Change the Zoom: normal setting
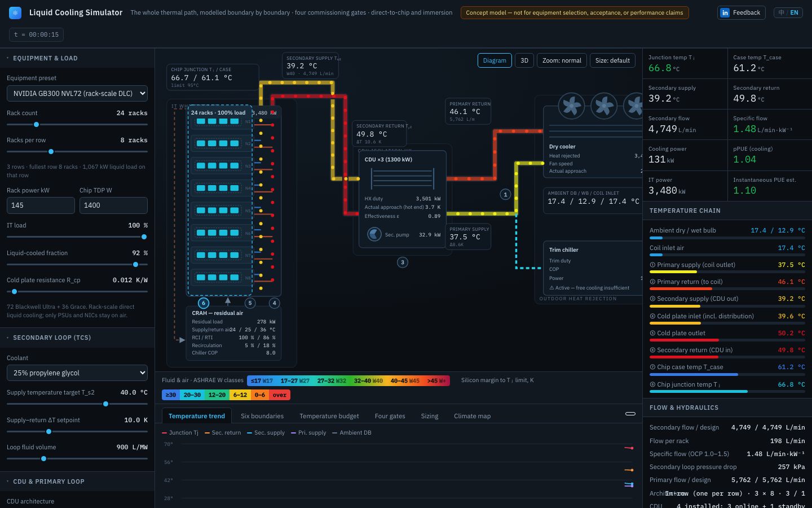 point(562,60)
